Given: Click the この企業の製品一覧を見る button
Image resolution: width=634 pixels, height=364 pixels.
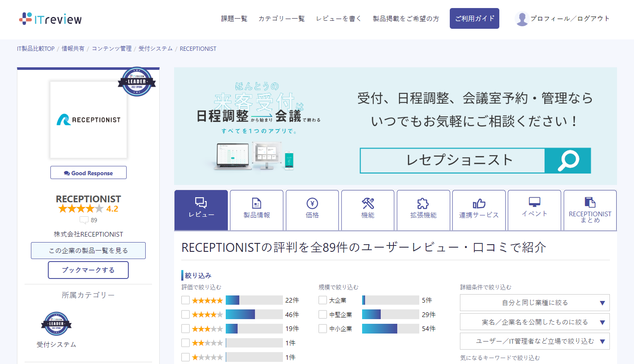Looking at the screenshot, I should 88,251.
